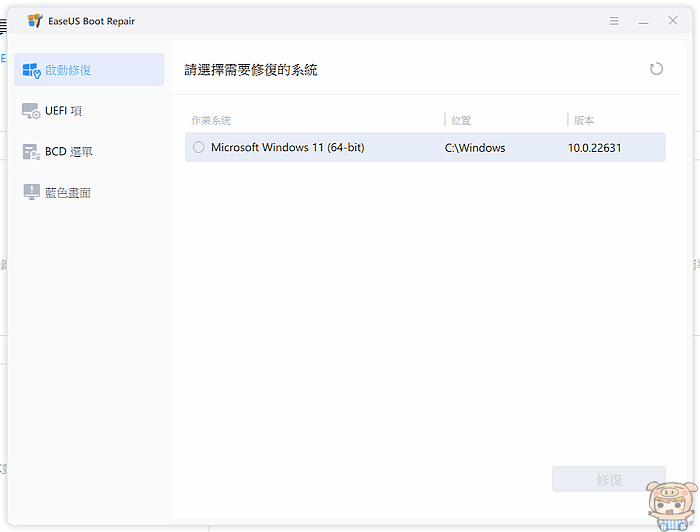Image resolution: width=700 pixels, height=532 pixels.
Task: Refresh the operating system list
Action: [656, 69]
